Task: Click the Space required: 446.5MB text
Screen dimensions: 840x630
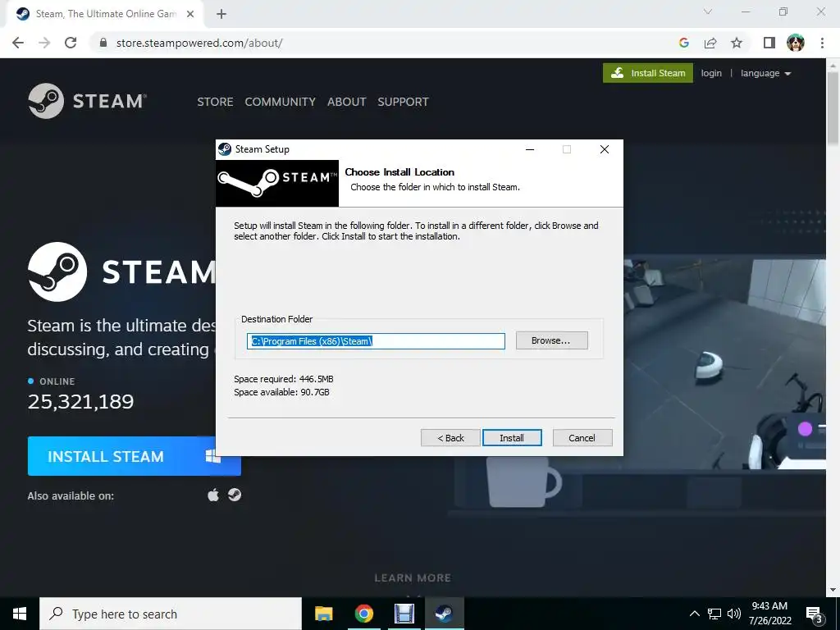Action: 283,379
